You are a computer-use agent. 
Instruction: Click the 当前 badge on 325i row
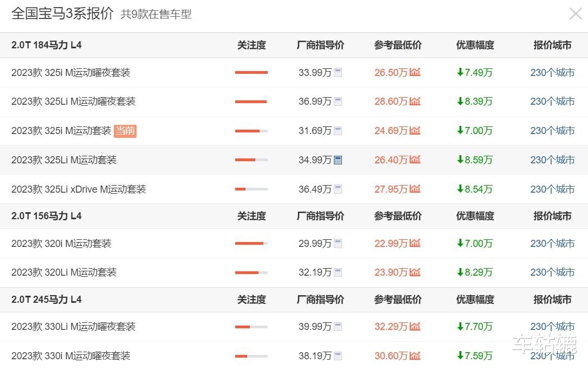click(125, 131)
